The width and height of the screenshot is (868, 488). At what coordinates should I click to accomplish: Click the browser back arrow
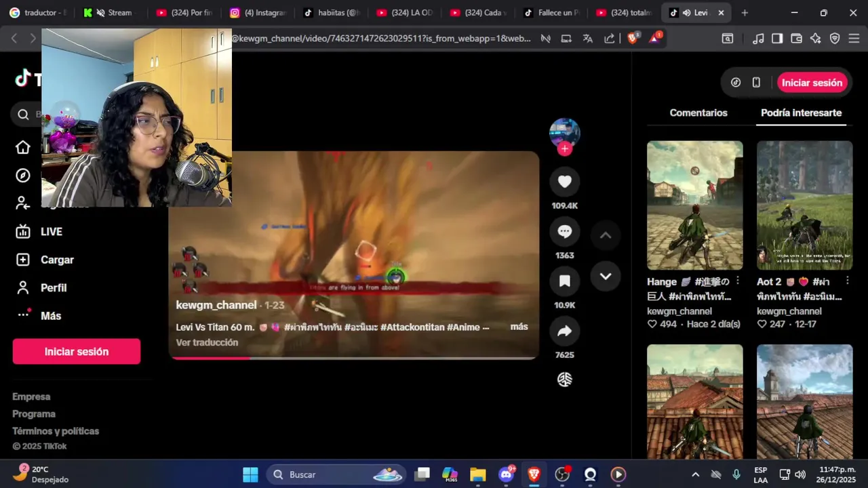click(x=14, y=39)
